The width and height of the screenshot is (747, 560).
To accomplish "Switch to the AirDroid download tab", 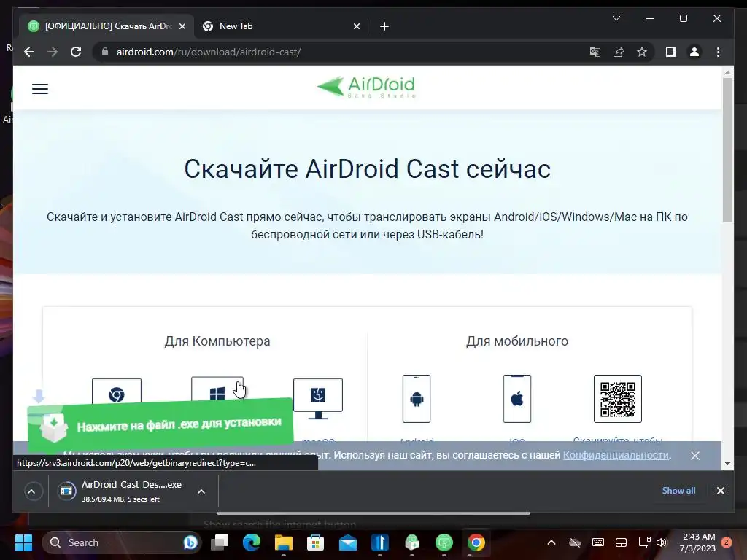I will [x=107, y=26].
